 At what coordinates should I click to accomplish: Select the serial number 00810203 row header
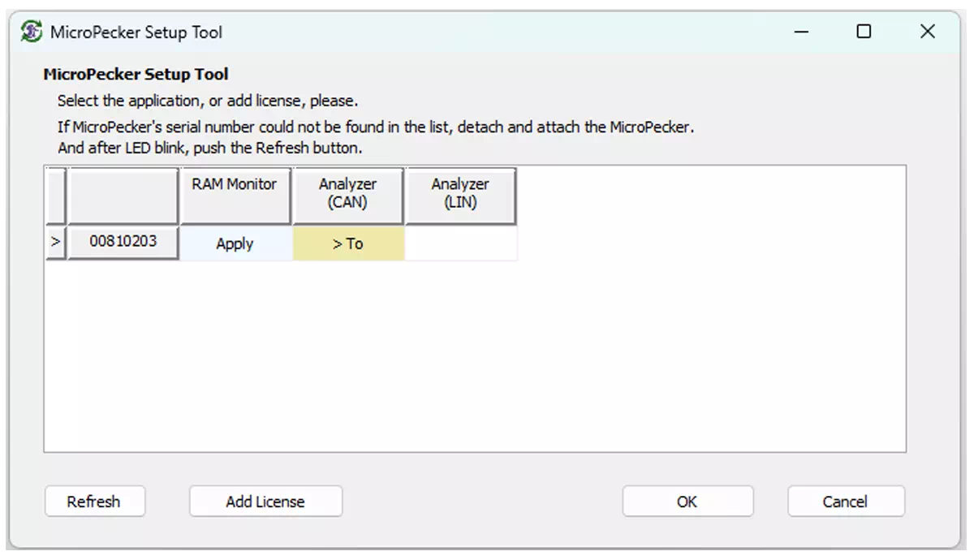pos(123,243)
